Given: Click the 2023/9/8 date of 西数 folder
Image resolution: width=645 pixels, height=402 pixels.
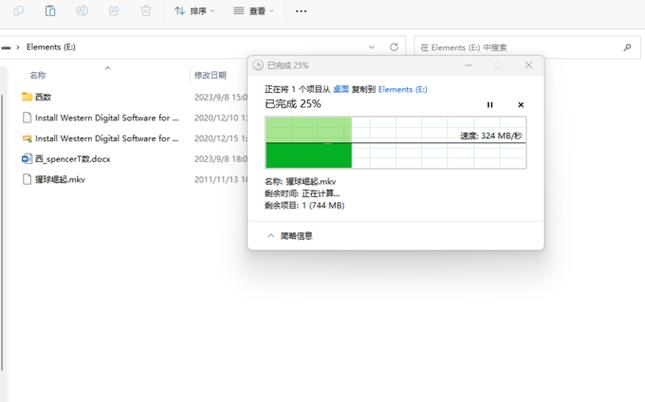Looking at the screenshot, I should 220,97.
